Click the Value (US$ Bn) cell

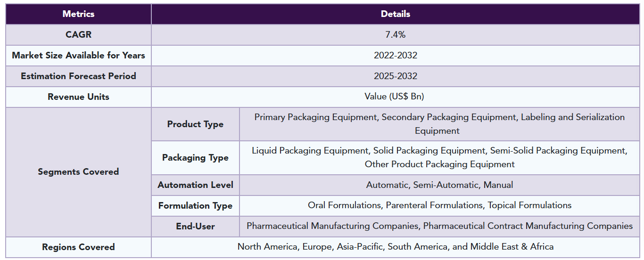point(395,97)
